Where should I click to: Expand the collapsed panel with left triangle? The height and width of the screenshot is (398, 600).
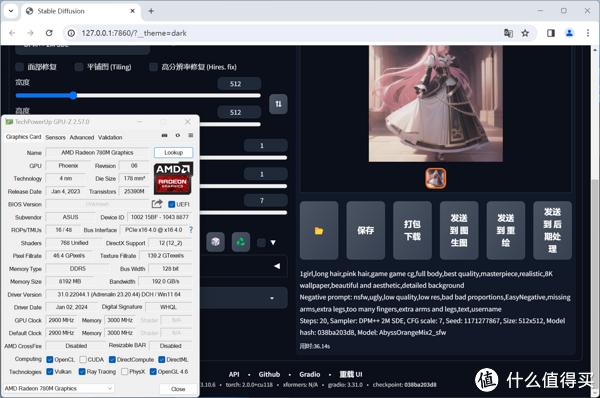(277, 266)
